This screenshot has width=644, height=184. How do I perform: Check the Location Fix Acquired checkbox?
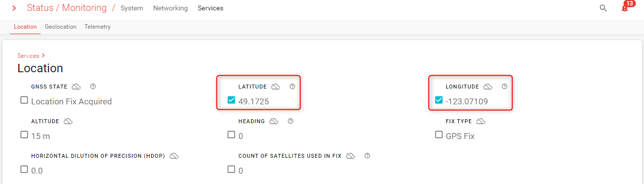(24, 100)
